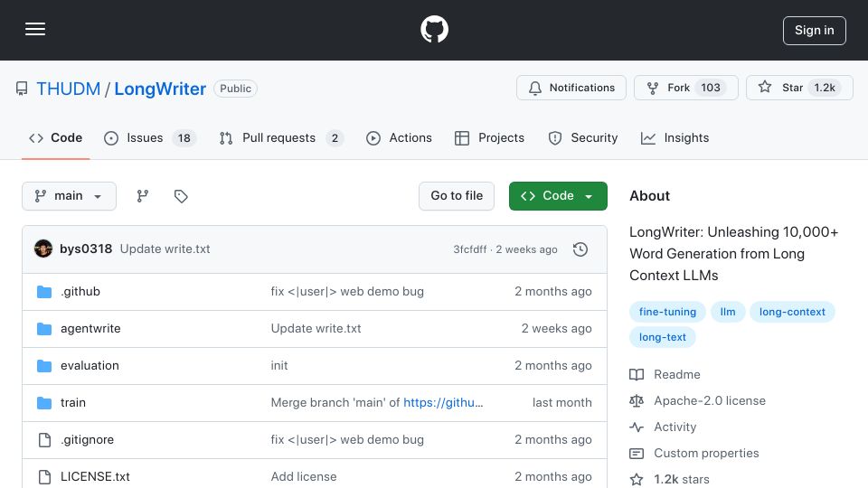
Task: Select the long-context topic tag
Action: click(792, 312)
